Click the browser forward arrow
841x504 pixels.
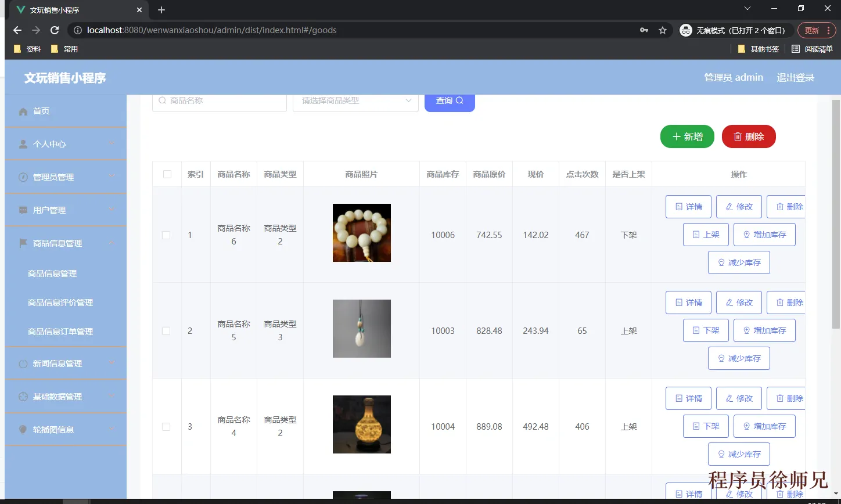pyautogui.click(x=36, y=30)
